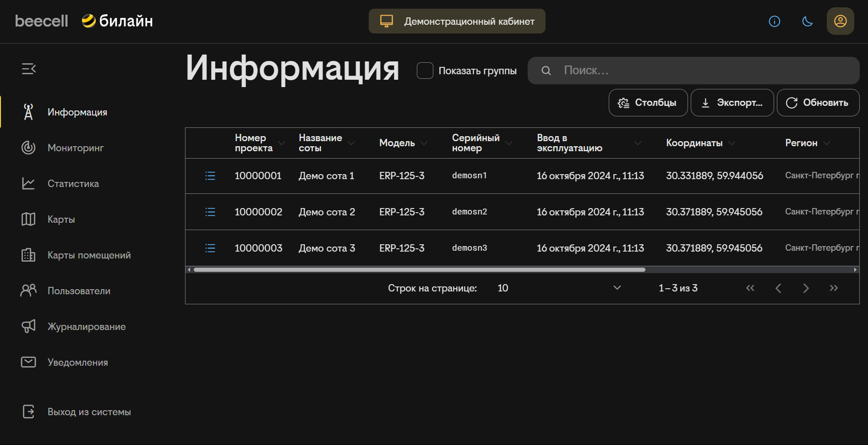Screen dimensions: 868x445
Task: Click Координаты column header label
Action: [694, 143]
